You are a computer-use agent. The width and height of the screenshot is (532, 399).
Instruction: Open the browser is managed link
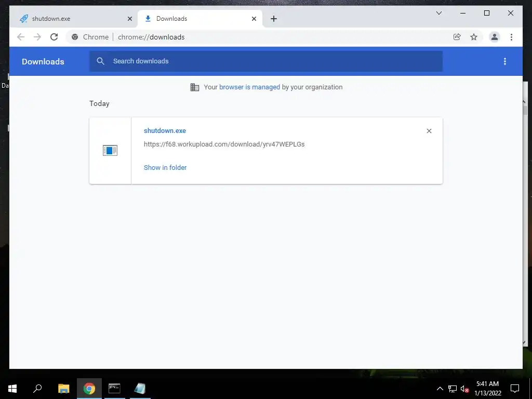[250, 87]
